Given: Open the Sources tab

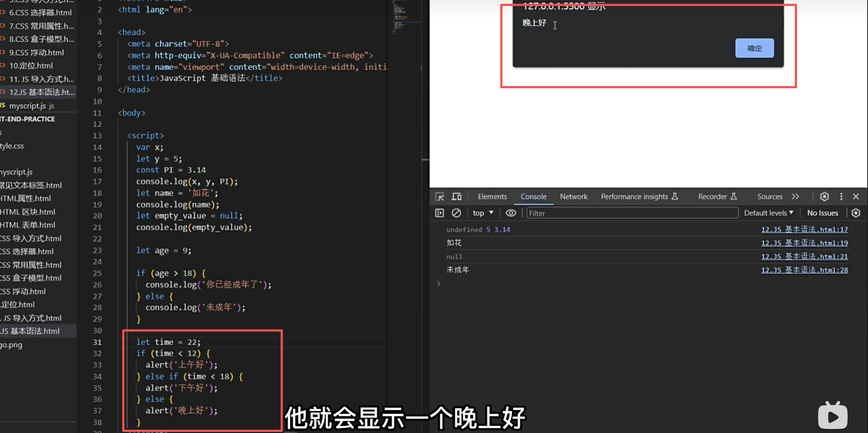Looking at the screenshot, I should tap(770, 196).
